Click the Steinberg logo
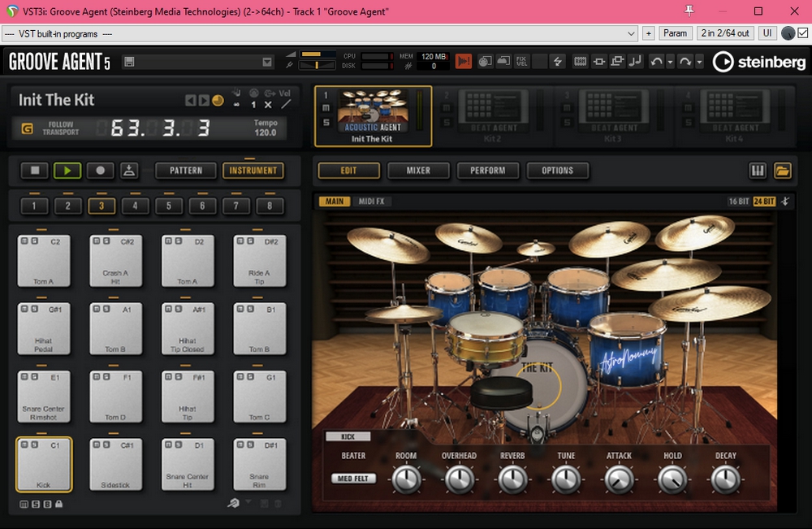The image size is (812, 529). tap(759, 63)
